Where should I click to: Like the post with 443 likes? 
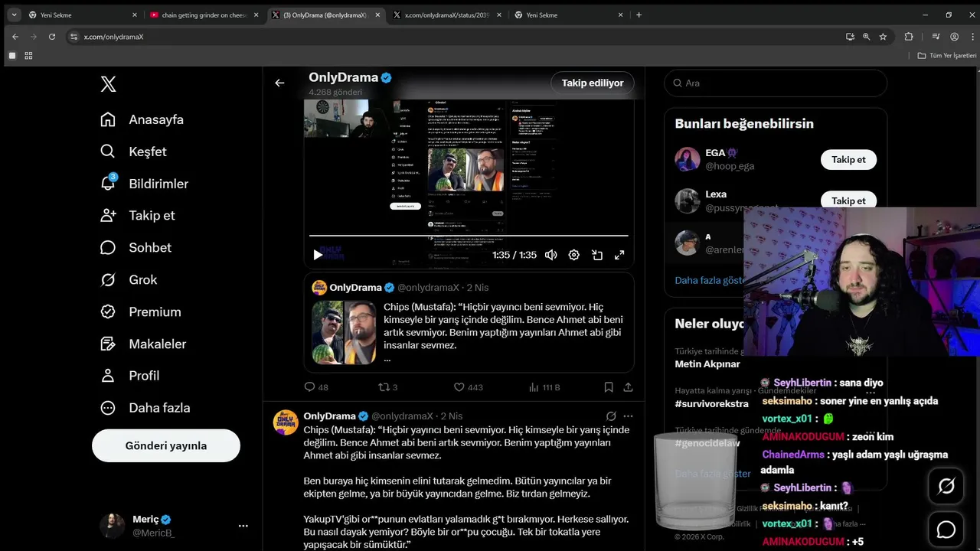pyautogui.click(x=468, y=387)
